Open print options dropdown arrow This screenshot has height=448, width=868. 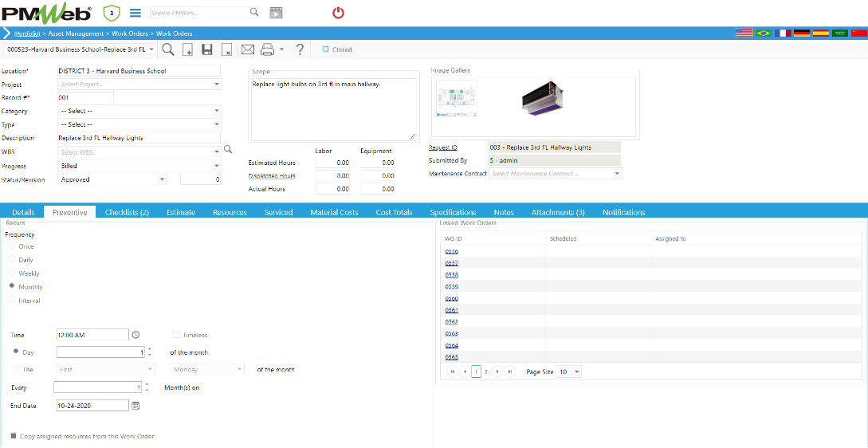281,49
